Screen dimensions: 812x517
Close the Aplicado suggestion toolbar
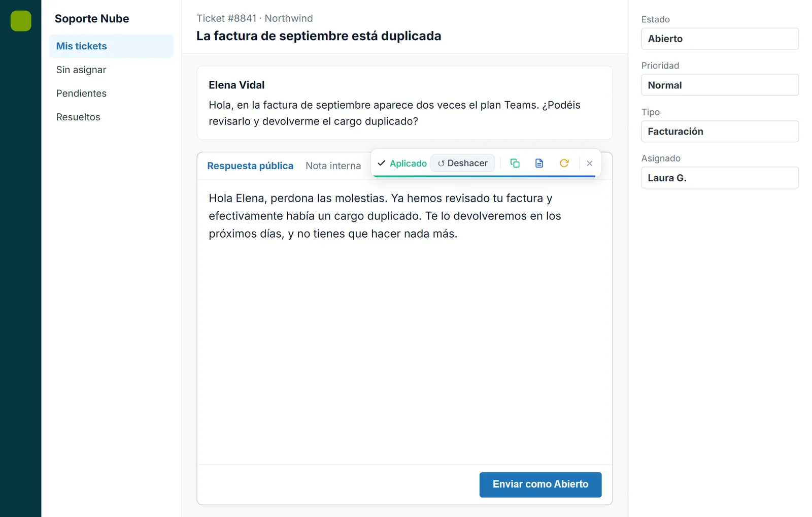coord(589,163)
